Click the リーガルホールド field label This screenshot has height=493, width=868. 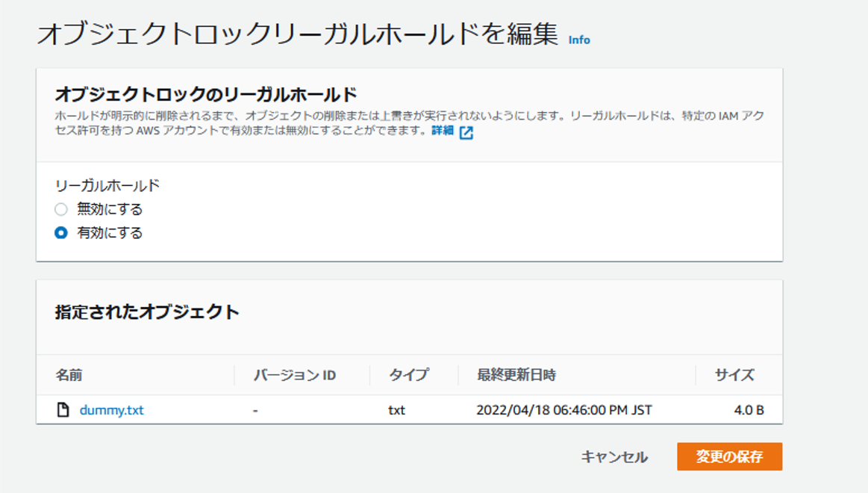(107, 185)
